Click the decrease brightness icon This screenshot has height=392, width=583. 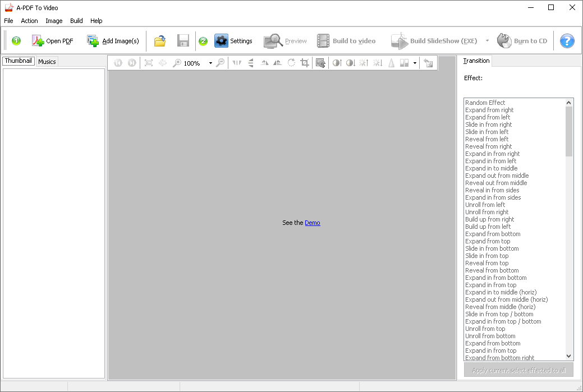pos(378,63)
